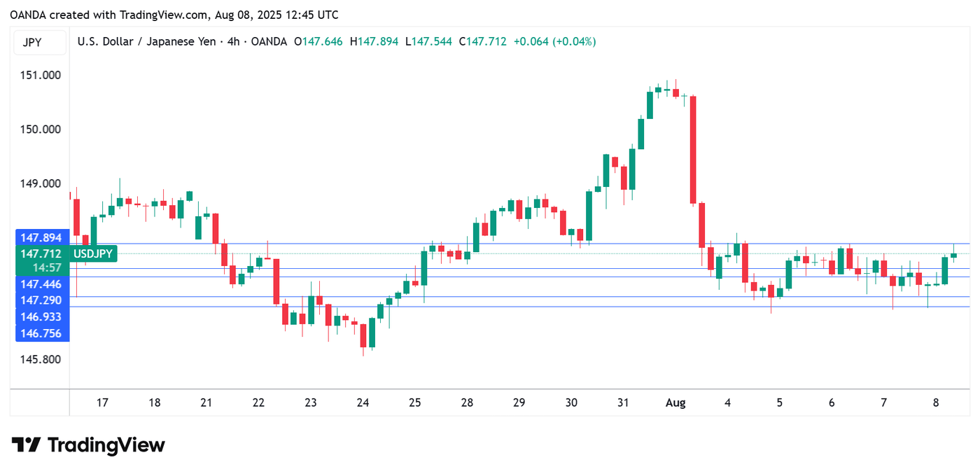Select the 147.290 price level label
This screenshot has width=980, height=474.
41,300
